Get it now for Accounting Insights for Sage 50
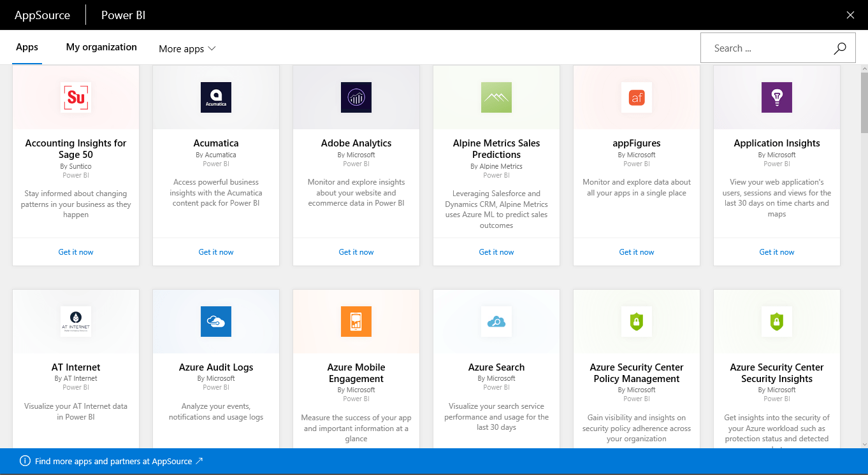The height and width of the screenshot is (475, 868). click(x=76, y=252)
